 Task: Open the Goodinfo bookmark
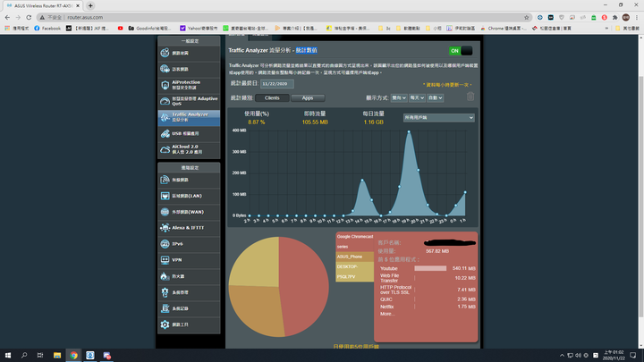(x=149, y=29)
